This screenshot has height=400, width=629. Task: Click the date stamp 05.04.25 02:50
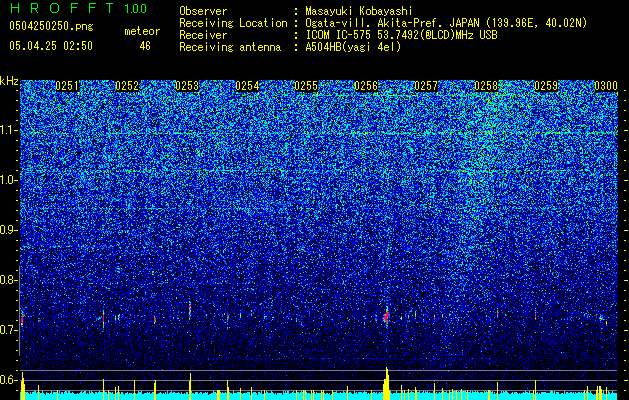pos(51,45)
